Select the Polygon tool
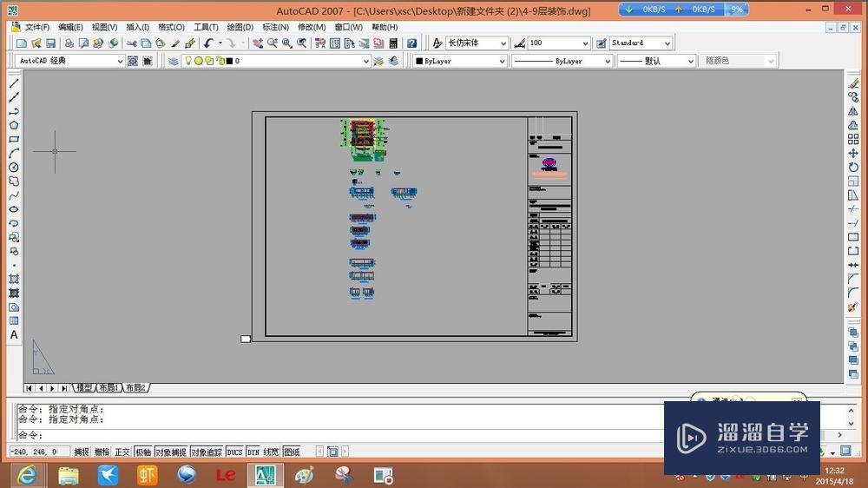868x488 pixels. [x=14, y=125]
